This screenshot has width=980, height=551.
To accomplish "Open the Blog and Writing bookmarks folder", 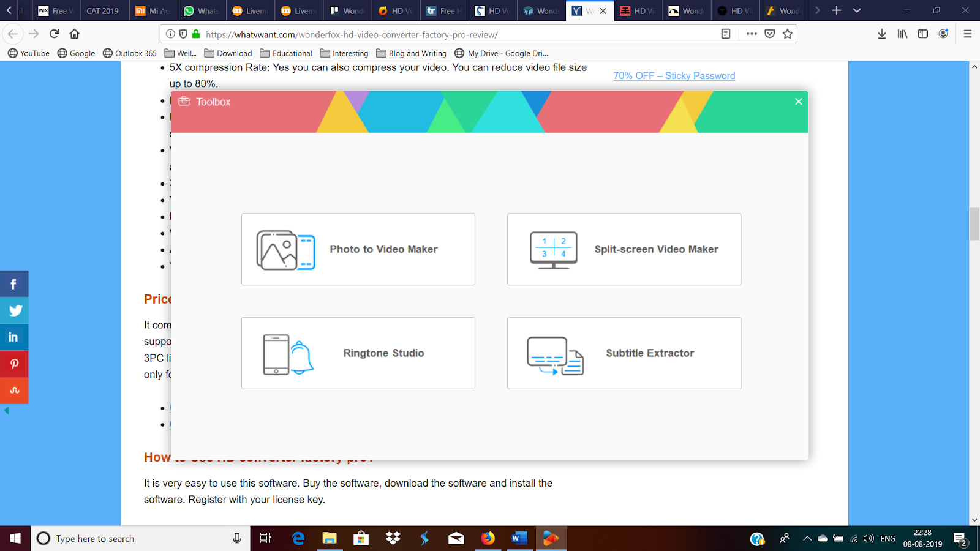I will (x=411, y=53).
